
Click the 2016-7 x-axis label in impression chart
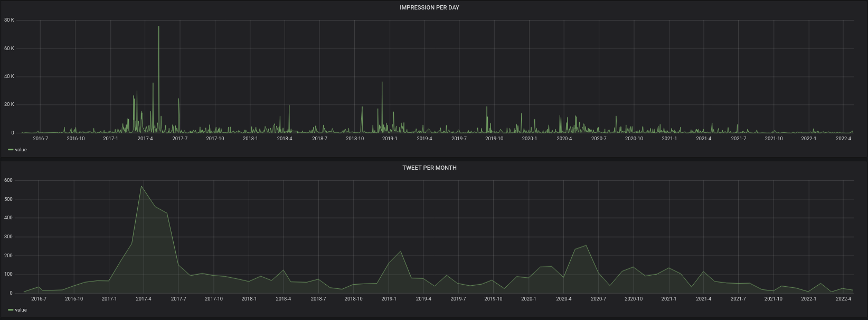pyautogui.click(x=40, y=139)
